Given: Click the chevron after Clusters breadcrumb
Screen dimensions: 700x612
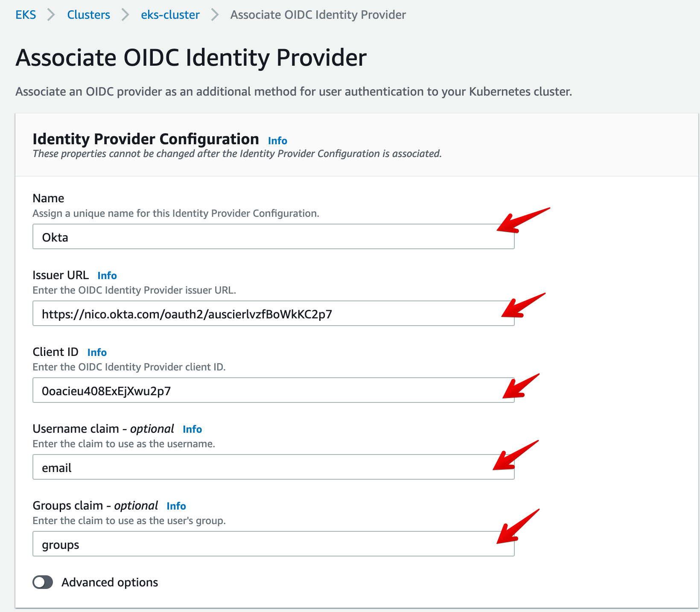Looking at the screenshot, I should tap(125, 15).
